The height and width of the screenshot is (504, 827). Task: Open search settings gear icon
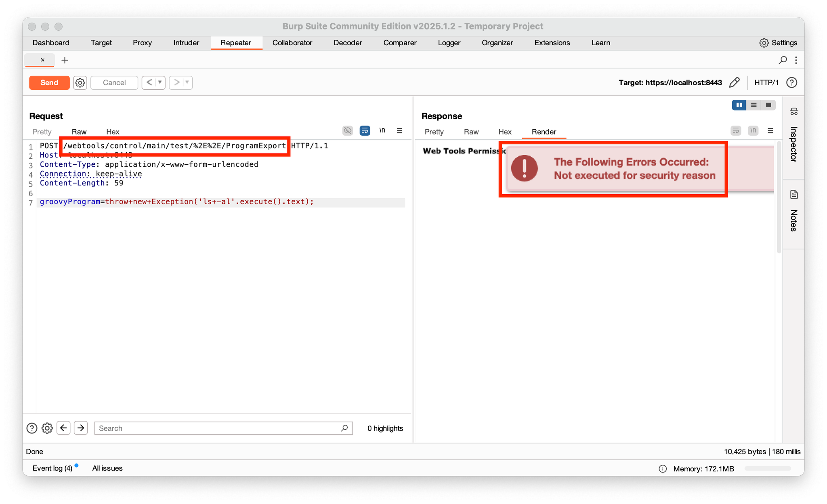(47, 428)
